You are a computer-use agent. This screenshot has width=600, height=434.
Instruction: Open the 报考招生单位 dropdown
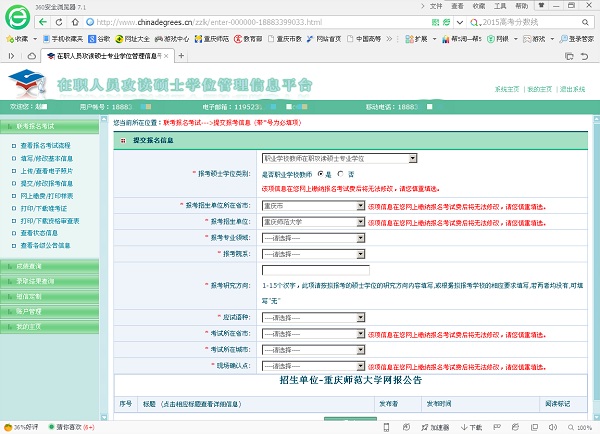pos(313,222)
